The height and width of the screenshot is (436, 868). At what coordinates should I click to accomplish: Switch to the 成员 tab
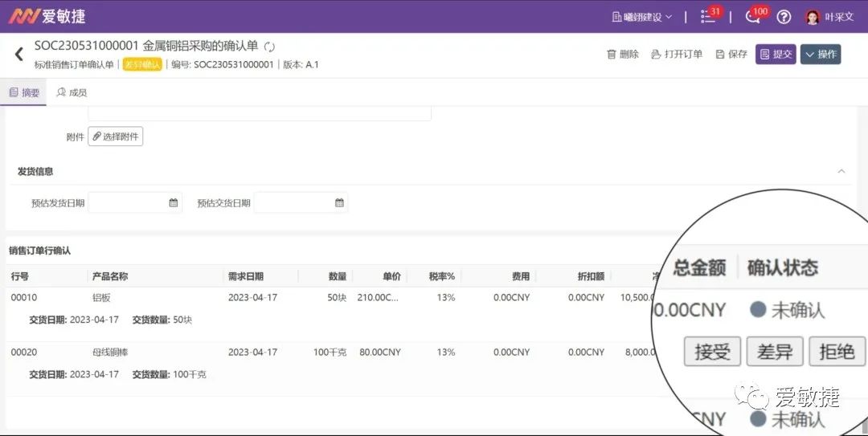pos(72,93)
